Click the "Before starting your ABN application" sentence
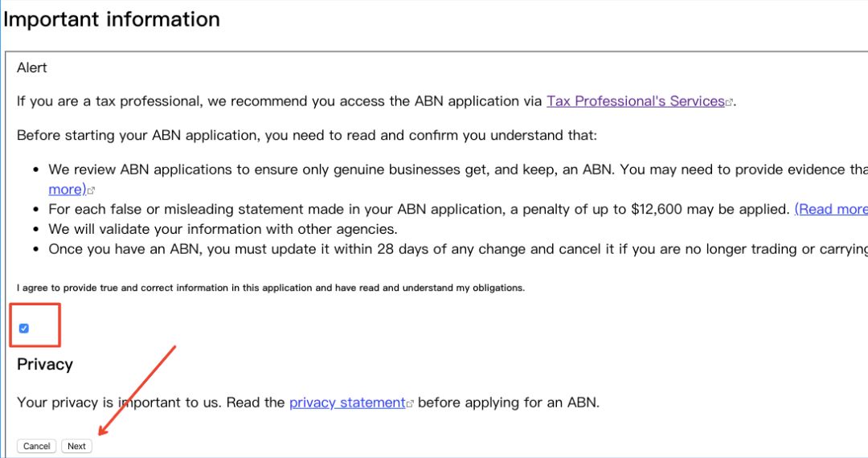The width and height of the screenshot is (868, 458). 307,135
